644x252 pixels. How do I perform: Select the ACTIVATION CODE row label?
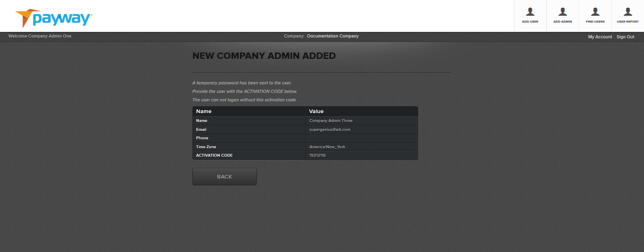pyautogui.click(x=214, y=155)
